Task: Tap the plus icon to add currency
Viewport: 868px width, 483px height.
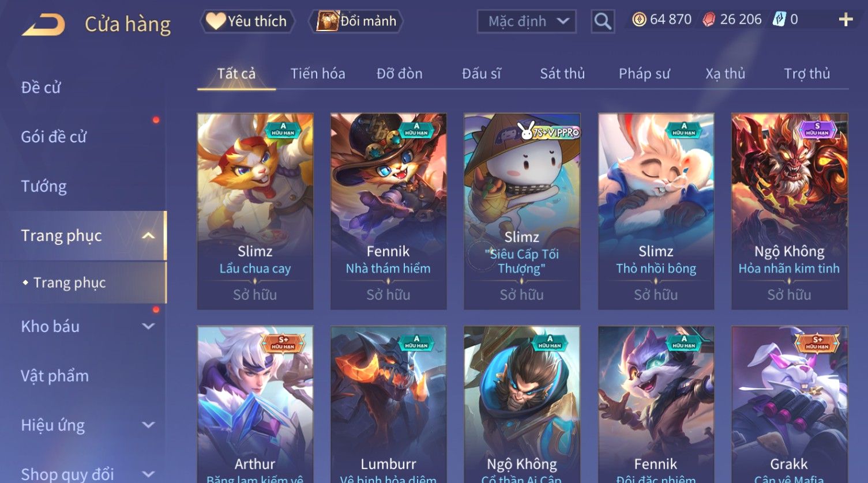Action: [x=846, y=20]
